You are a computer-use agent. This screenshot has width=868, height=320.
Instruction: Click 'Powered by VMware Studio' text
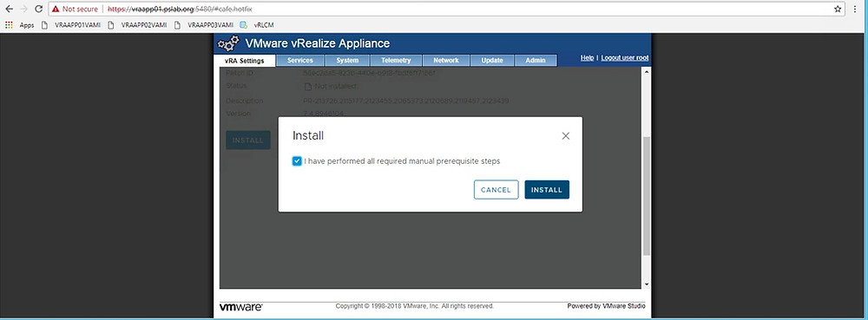click(x=606, y=306)
